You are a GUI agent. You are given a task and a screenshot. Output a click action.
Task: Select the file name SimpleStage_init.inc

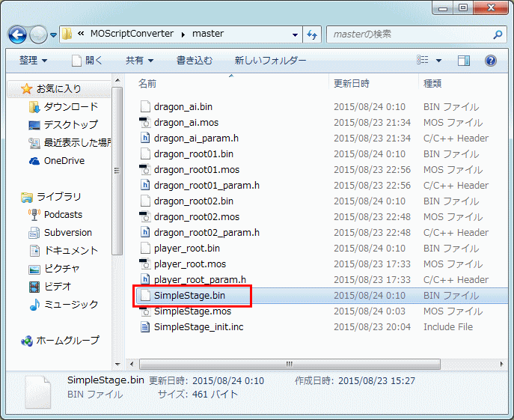(x=199, y=327)
